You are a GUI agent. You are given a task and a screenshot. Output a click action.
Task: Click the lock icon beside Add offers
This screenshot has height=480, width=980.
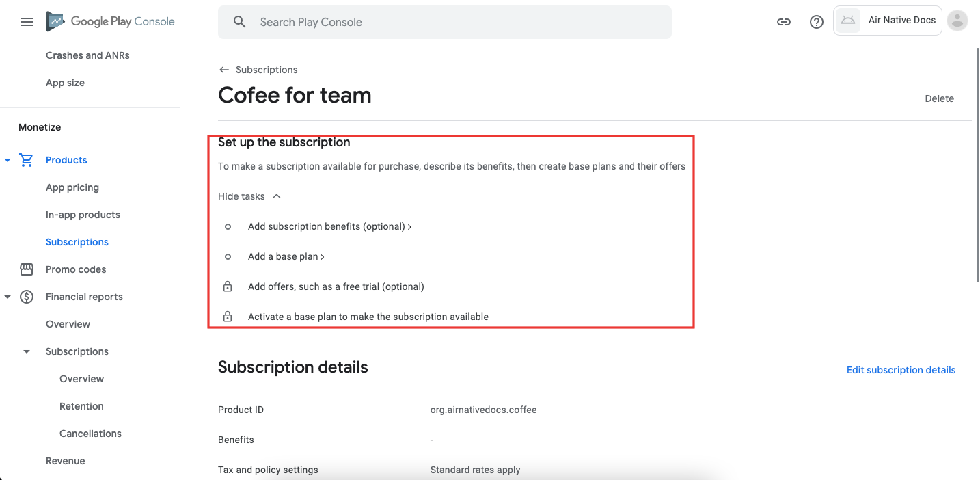(228, 286)
